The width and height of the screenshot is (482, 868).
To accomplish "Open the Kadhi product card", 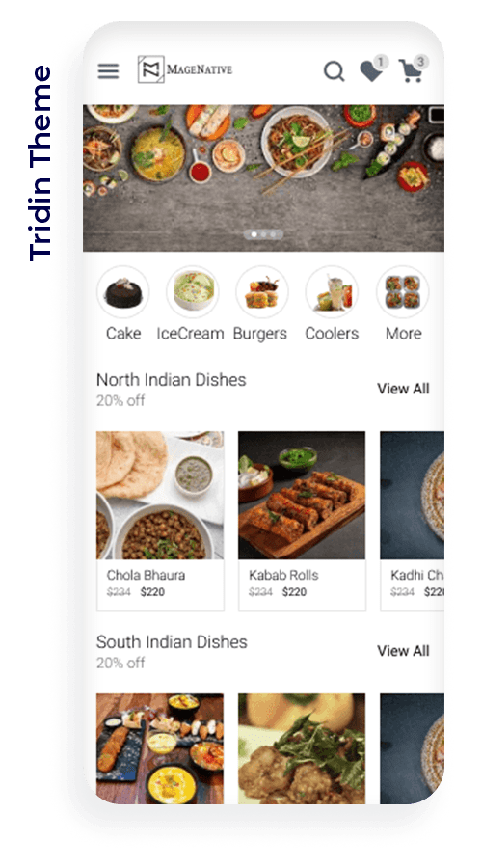I will tap(413, 522).
